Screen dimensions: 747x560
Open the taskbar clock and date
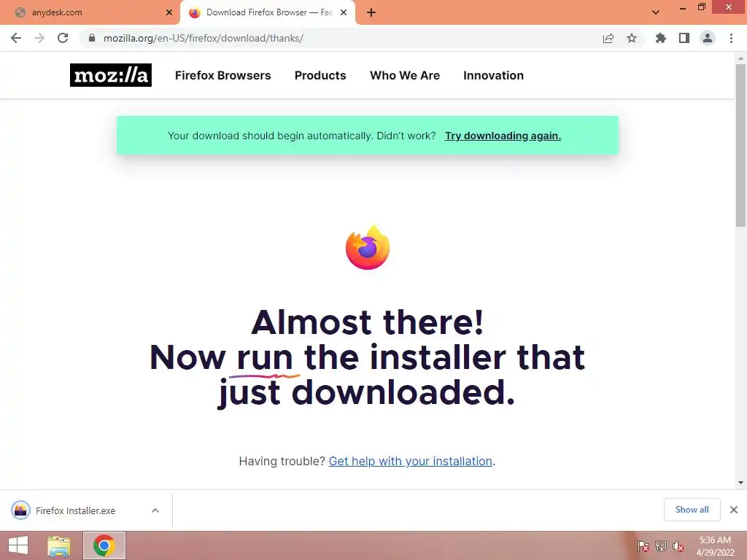(x=715, y=546)
